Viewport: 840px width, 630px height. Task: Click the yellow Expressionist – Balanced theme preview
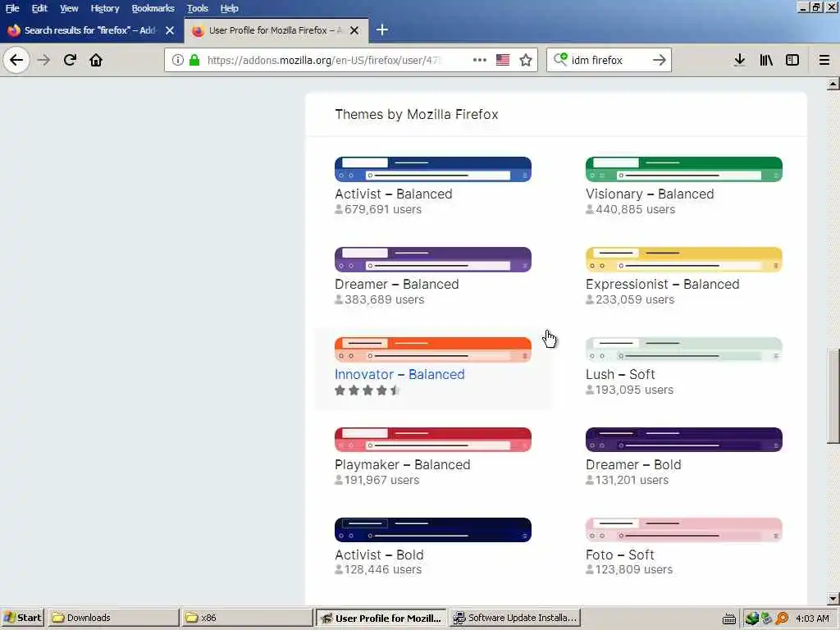[x=683, y=260]
